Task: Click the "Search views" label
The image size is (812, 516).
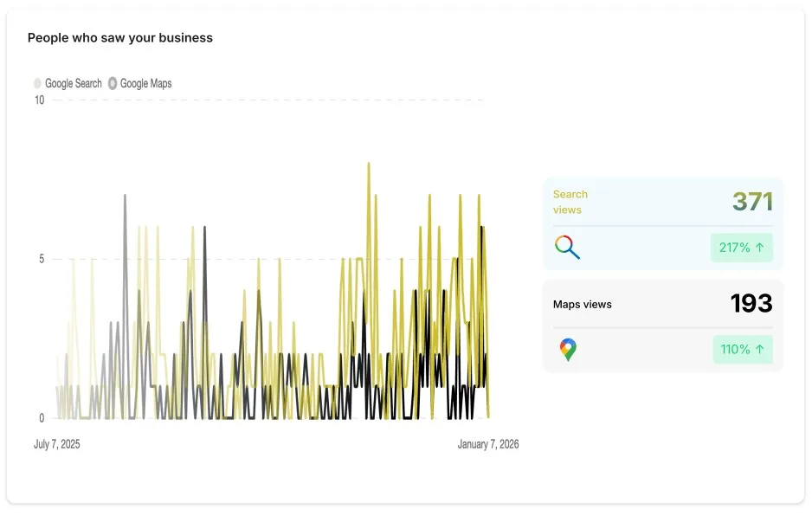Action: (570, 202)
